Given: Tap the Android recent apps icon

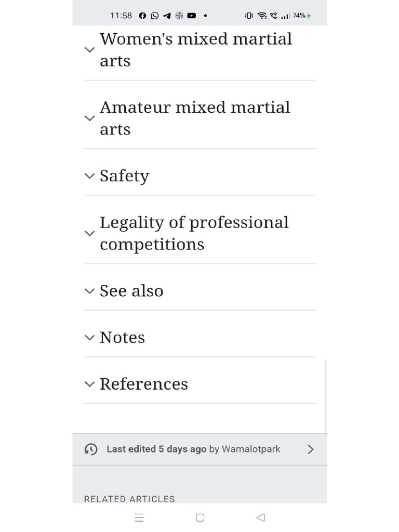Looking at the screenshot, I should click(139, 517).
